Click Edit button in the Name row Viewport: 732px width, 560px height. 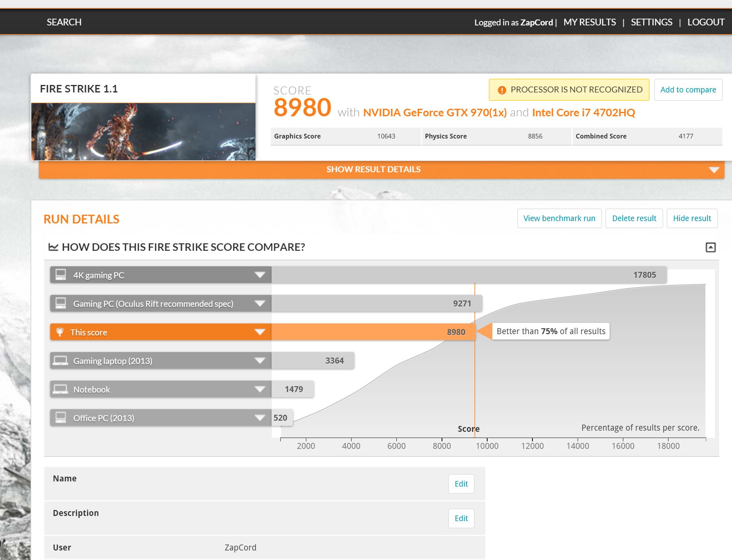click(461, 484)
